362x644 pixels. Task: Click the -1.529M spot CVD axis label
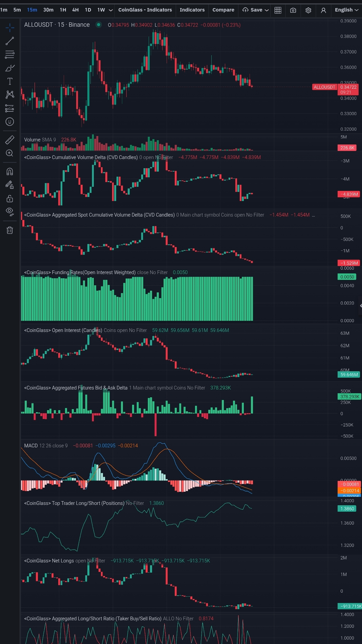(x=349, y=263)
